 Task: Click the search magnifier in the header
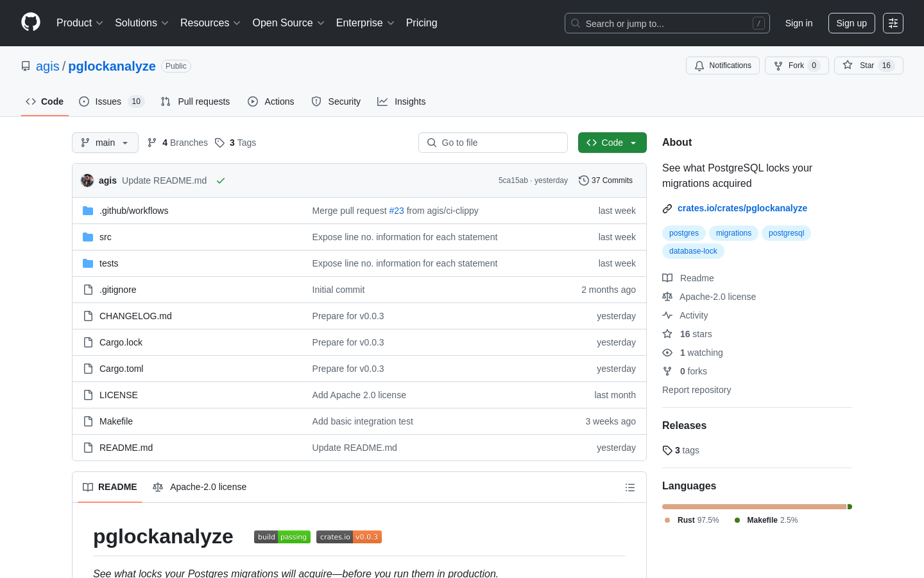[576, 23]
